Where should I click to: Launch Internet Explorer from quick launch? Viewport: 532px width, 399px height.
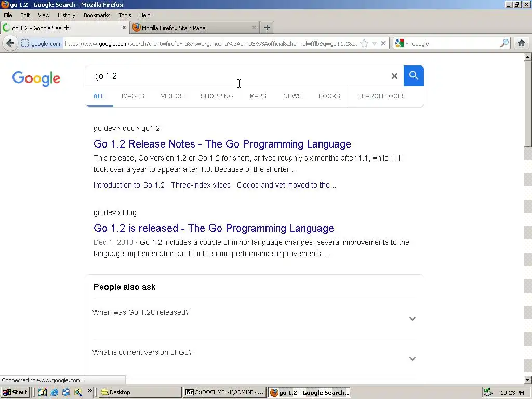[x=54, y=392]
